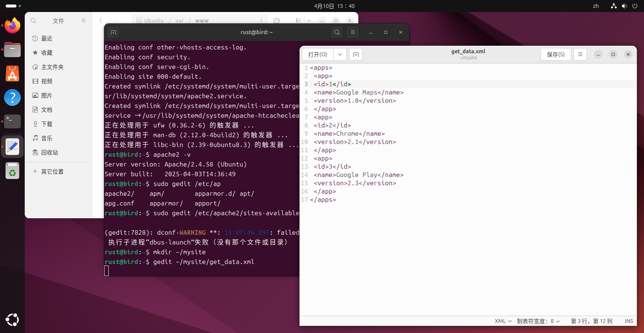The height and width of the screenshot is (333, 644).
Task: Go back in the Files window
Action: pyautogui.click(x=101, y=21)
